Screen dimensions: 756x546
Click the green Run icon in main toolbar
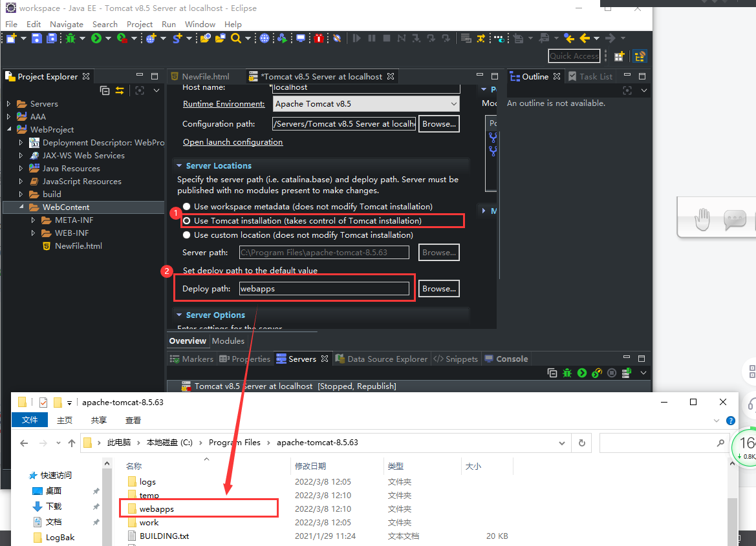(x=96, y=38)
